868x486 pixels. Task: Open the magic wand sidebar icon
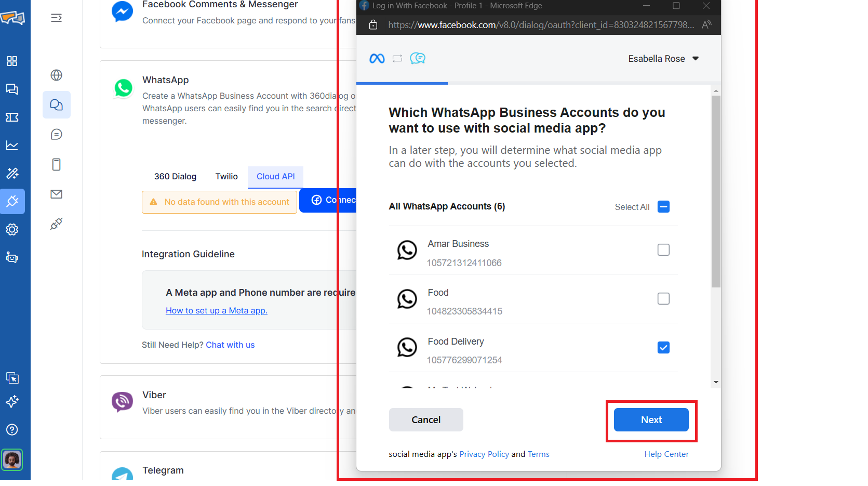[12, 173]
